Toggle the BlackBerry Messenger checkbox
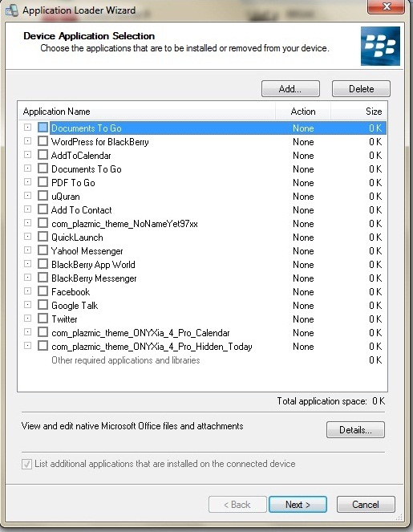The width and height of the screenshot is (413, 532). (x=43, y=278)
